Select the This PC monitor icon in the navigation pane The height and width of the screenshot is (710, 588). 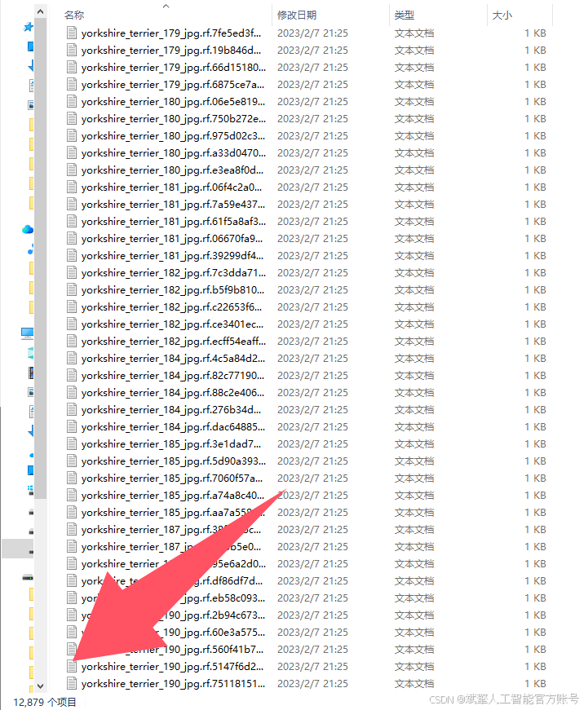click(27, 333)
